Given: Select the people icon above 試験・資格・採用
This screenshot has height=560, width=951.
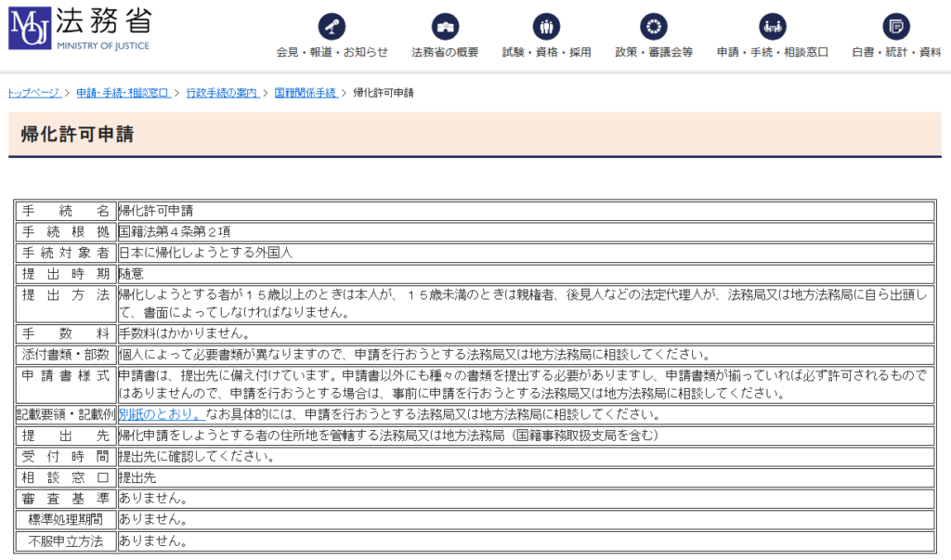Looking at the screenshot, I should 546,25.
